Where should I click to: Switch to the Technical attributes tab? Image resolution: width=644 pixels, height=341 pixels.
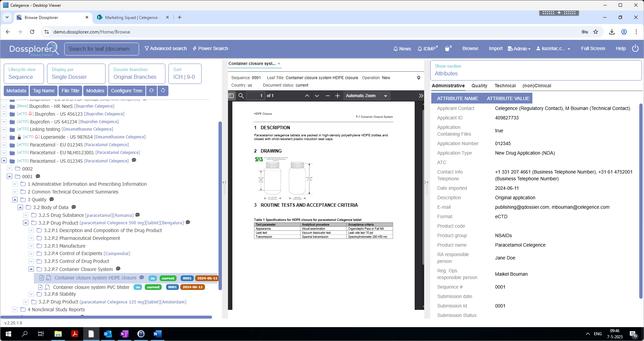click(505, 86)
